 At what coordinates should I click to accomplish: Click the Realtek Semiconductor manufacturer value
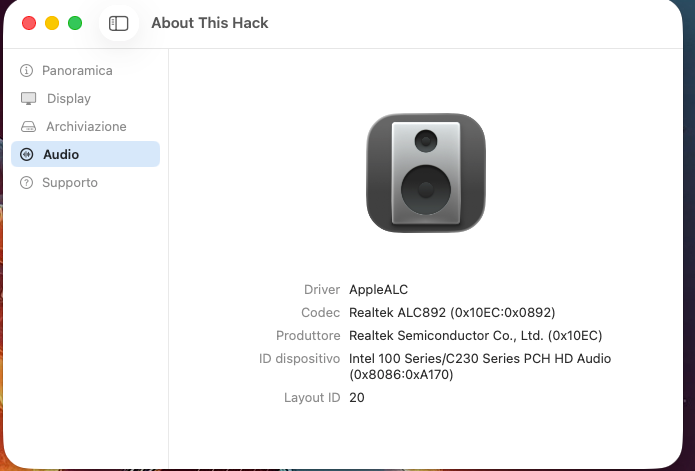(475, 335)
